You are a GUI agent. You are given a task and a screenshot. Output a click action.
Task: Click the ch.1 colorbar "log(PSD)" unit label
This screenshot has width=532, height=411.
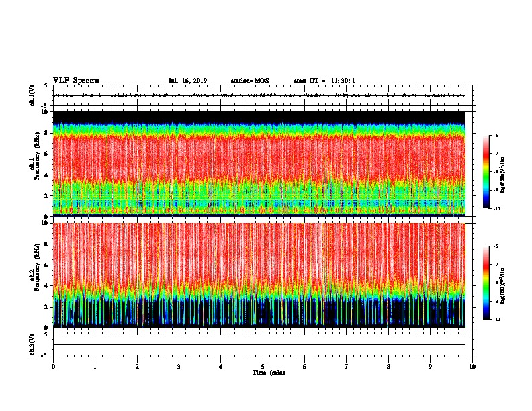[503, 175]
